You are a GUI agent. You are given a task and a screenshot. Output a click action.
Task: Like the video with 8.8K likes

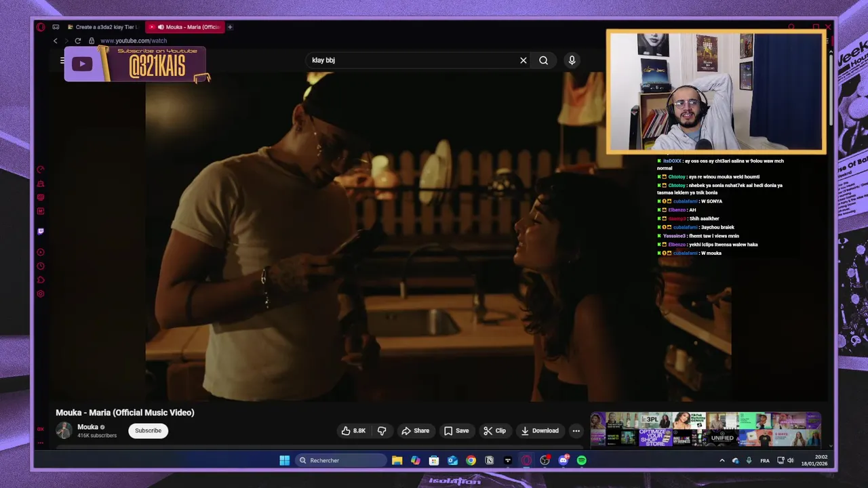[354, 430]
